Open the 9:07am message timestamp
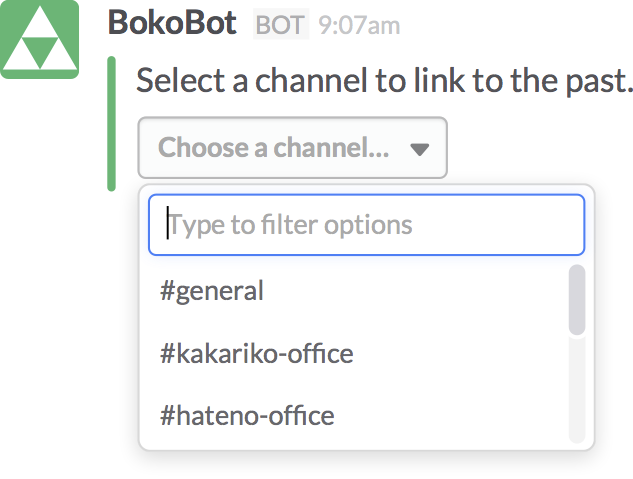633x479 pixels. point(359,25)
